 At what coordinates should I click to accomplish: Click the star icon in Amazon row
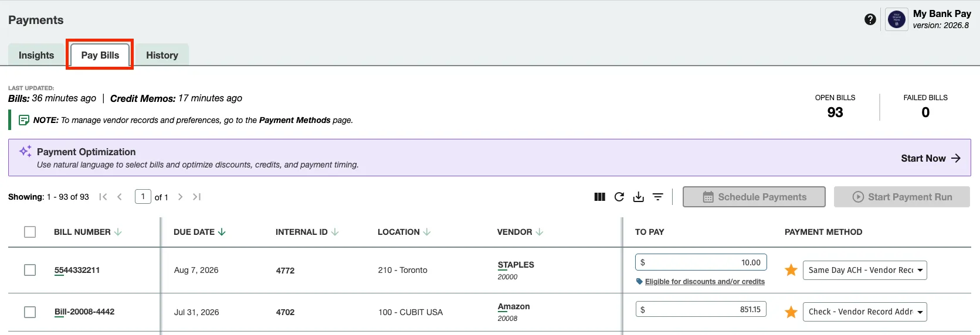791,312
